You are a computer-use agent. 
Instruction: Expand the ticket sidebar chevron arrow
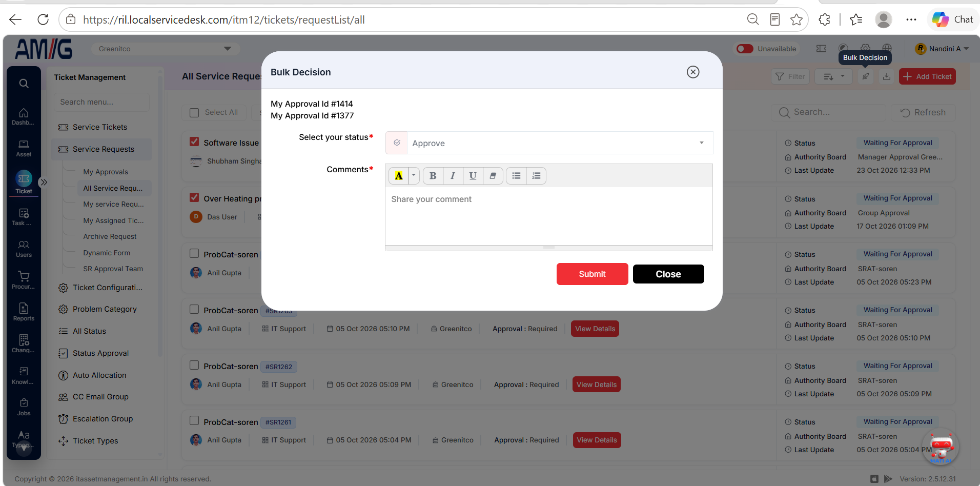(x=44, y=182)
